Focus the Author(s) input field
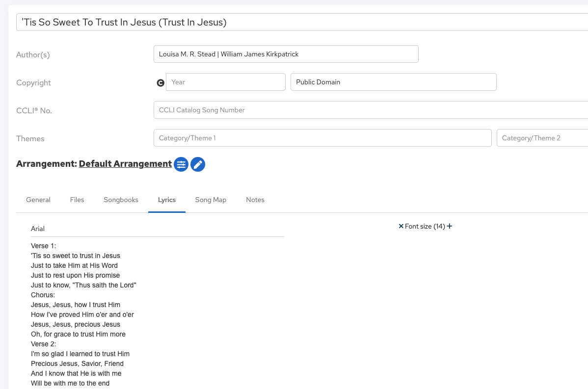The height and width of the screenshot is (389, 588). pyautogui.click(x=286, y=54)
